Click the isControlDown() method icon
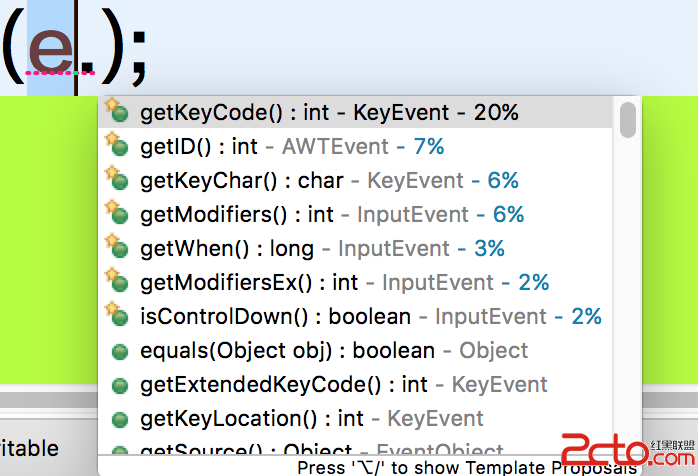This screenshot has width=698, height=476. (117, 315)
